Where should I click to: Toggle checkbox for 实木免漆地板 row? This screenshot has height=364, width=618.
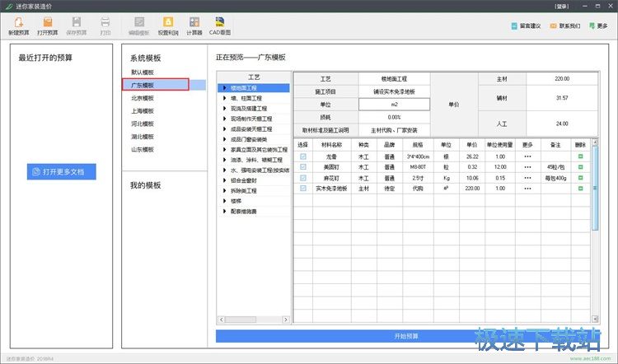pyautogui.click(x=302, y=189)
